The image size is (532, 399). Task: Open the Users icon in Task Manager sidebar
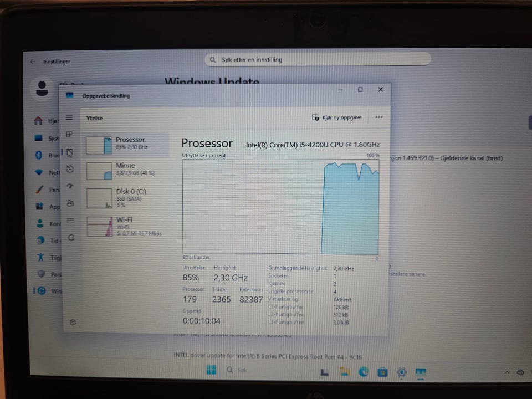pos(70,203)
